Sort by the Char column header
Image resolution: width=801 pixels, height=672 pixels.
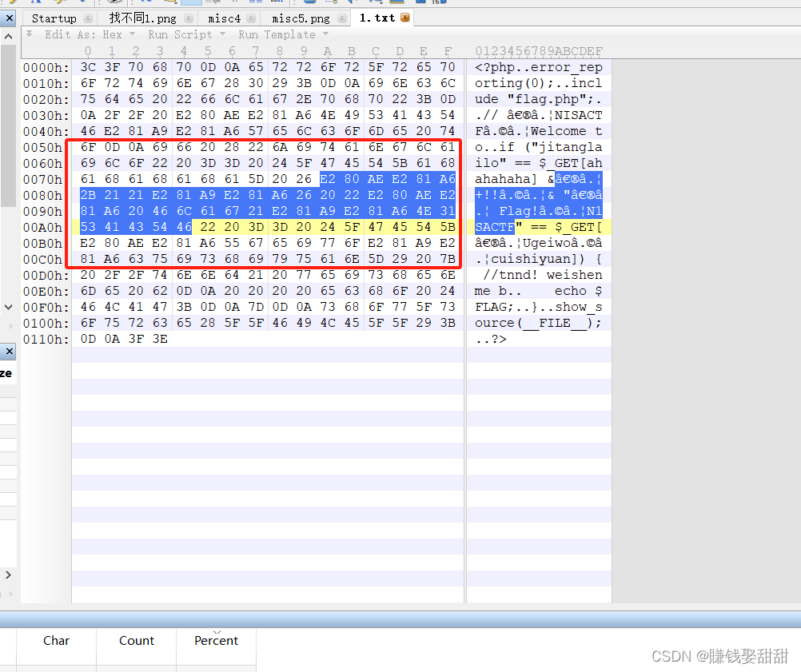click(x=56, y=640)
